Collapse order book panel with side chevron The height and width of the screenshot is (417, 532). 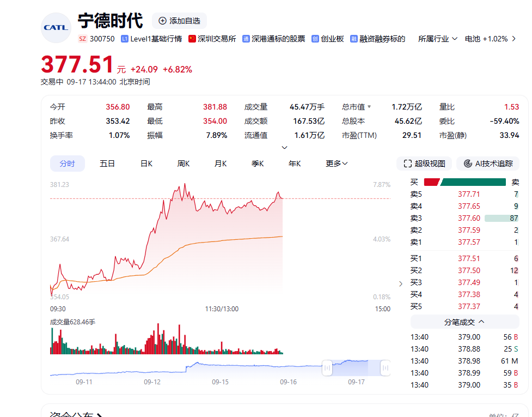tap(401, 283)
